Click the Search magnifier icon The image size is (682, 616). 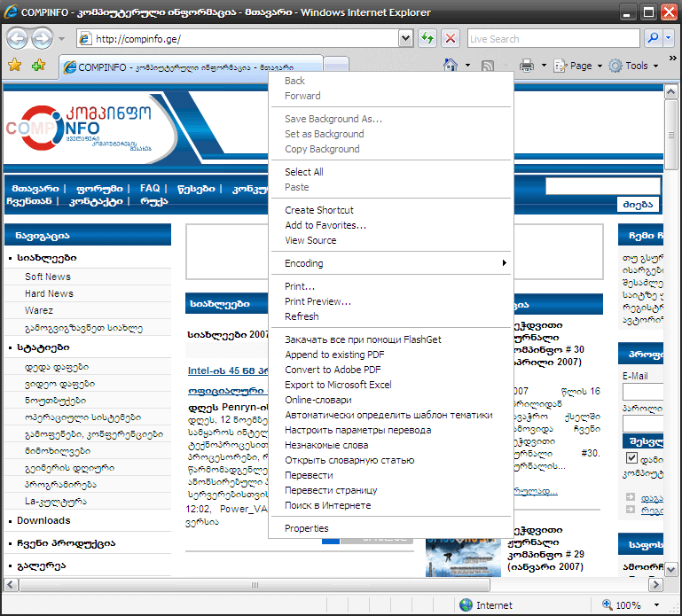click(653, 38)
